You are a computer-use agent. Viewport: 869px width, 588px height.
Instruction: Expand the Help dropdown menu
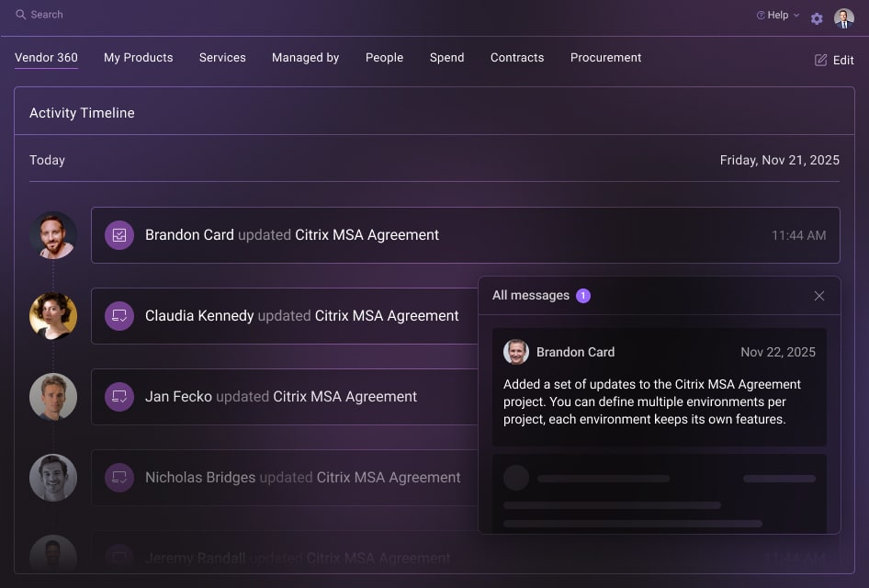coord(777,16)
